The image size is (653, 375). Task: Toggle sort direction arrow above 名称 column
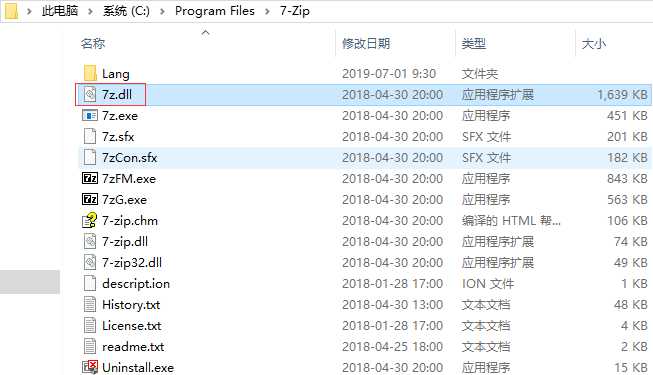pos(205,32)
